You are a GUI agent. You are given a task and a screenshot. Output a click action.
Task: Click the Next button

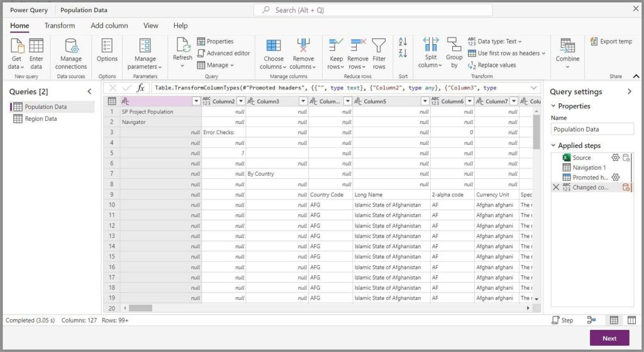(x=609, y=338)
